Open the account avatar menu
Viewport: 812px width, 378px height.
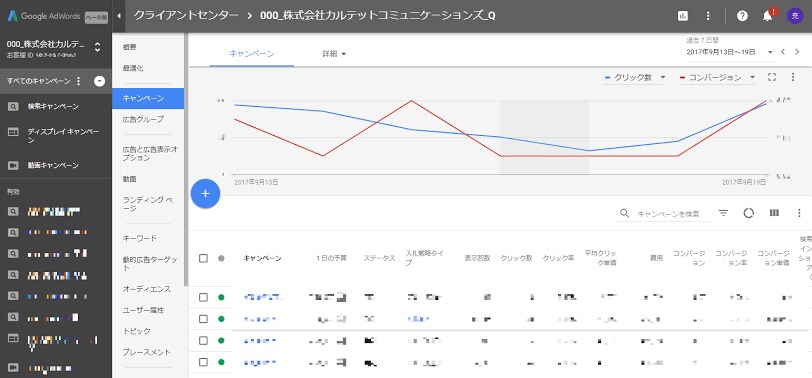[794, 16]
